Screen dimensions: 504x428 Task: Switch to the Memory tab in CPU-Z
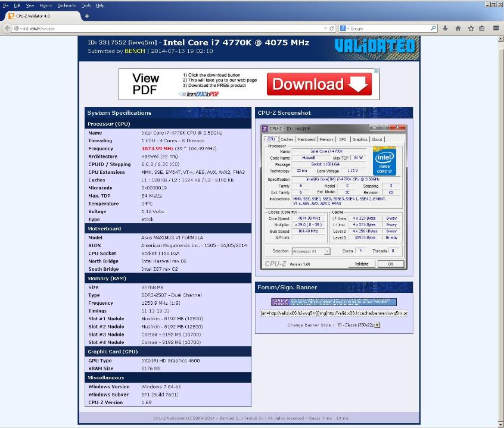point(326,139)
